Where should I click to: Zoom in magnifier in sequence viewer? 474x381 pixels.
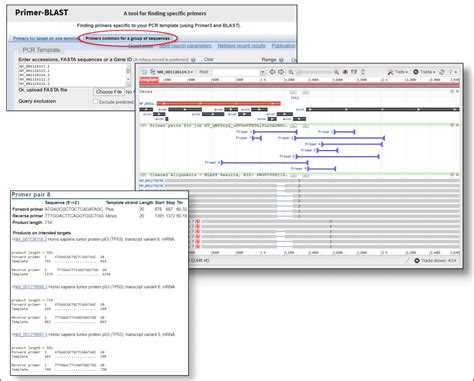pos(336,72)
